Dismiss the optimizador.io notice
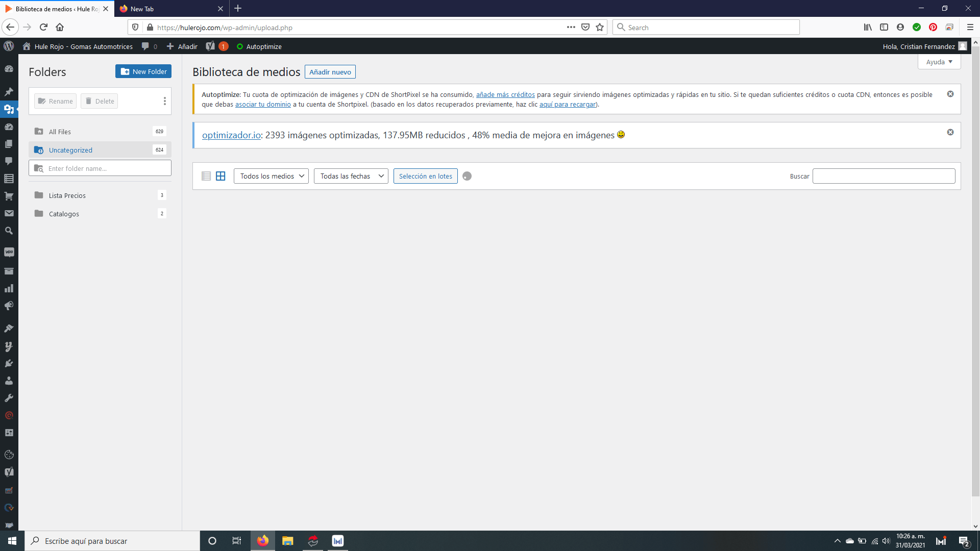This screenshot has height=551, width=980. tap(950, 132)
